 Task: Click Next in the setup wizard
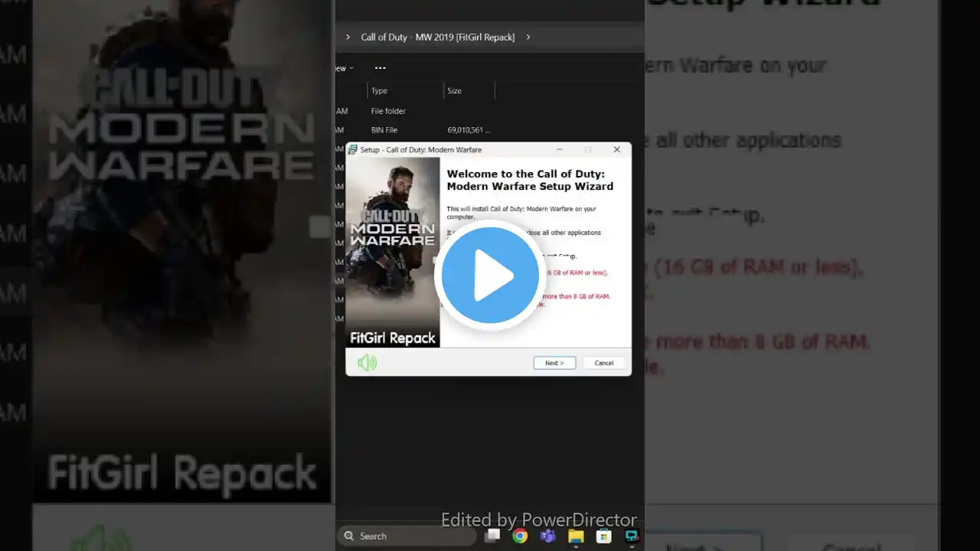[x=554, y=363]
